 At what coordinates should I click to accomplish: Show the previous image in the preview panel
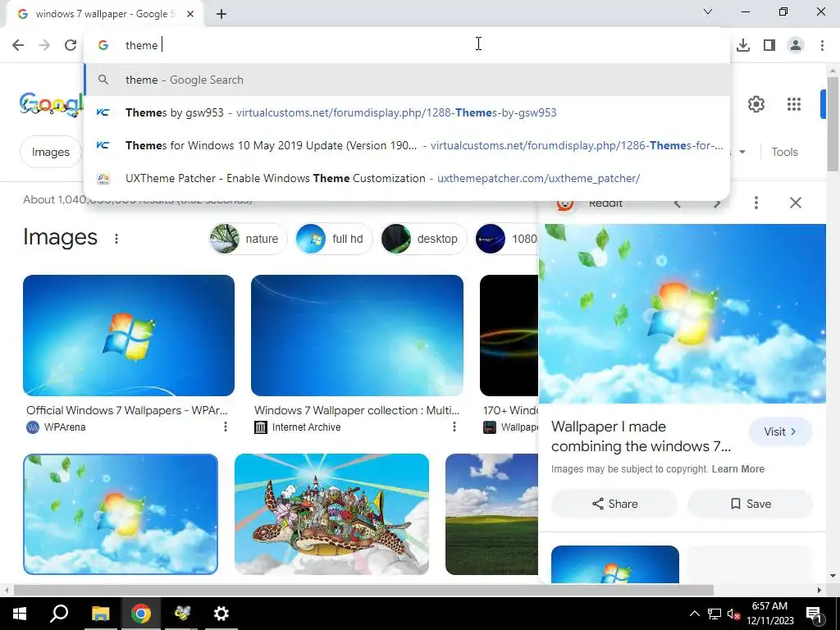point(678,203)
